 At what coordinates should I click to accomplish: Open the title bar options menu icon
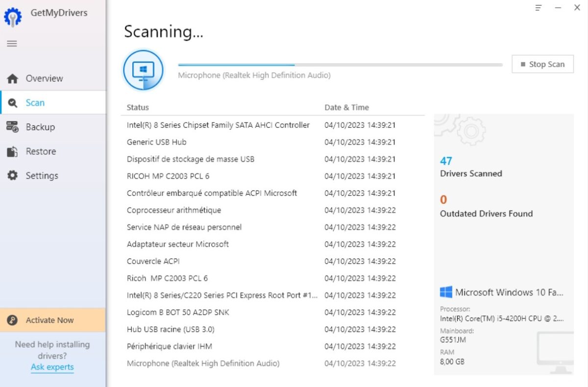click(539, 8)
